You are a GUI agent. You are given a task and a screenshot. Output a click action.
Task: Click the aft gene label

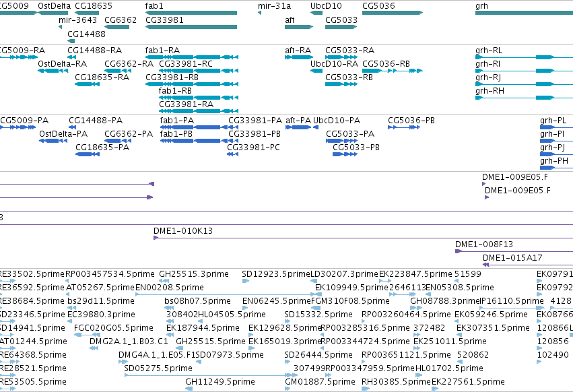290,20
